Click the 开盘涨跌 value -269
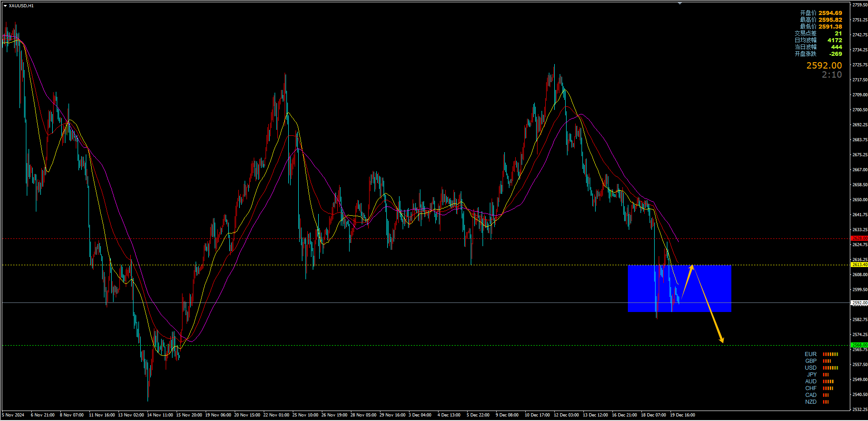Image resolution: width=868 pixels, height=421 pixels. pos(835,54)
